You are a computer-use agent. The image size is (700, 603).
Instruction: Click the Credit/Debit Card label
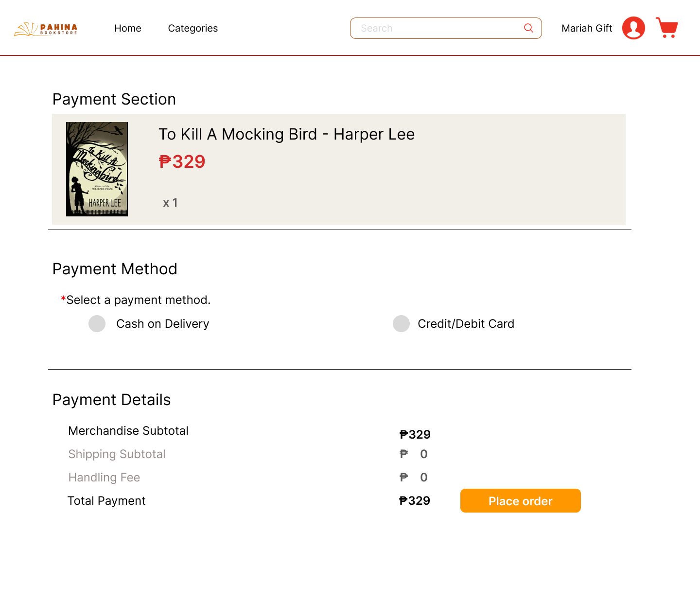pos(466,324)
